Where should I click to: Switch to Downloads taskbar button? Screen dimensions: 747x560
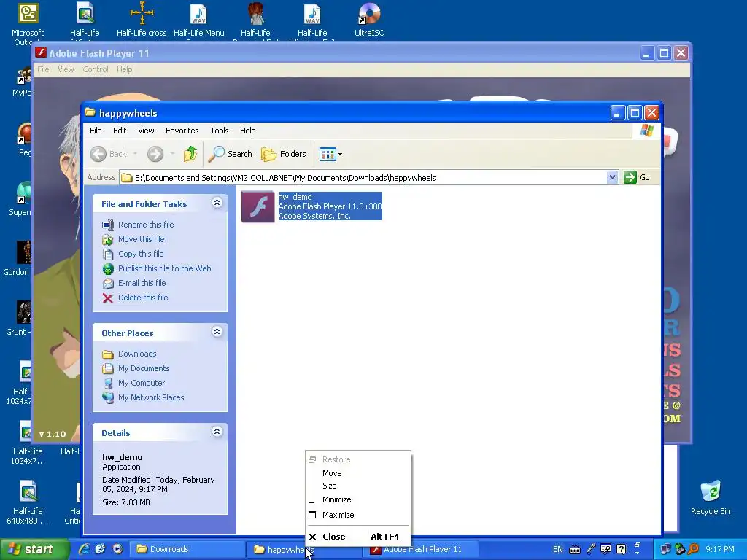point(187,549)
